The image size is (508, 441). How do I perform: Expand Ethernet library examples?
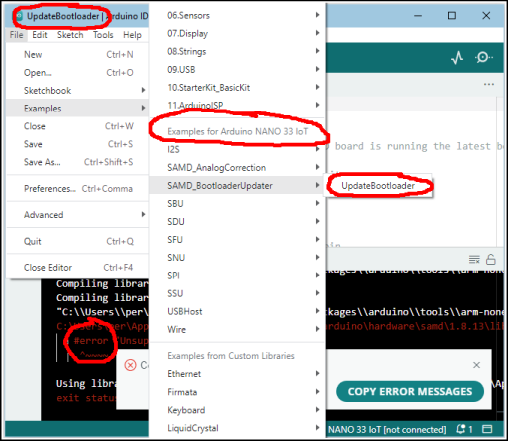coord(237,374)
